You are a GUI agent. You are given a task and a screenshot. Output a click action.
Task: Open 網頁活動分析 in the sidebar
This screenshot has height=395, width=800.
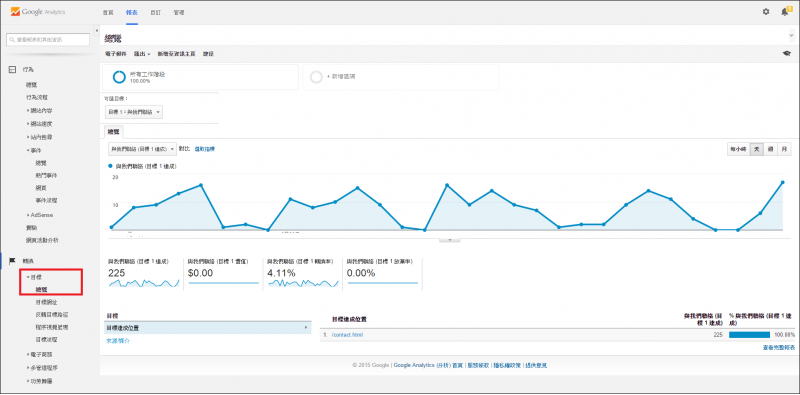42,240
